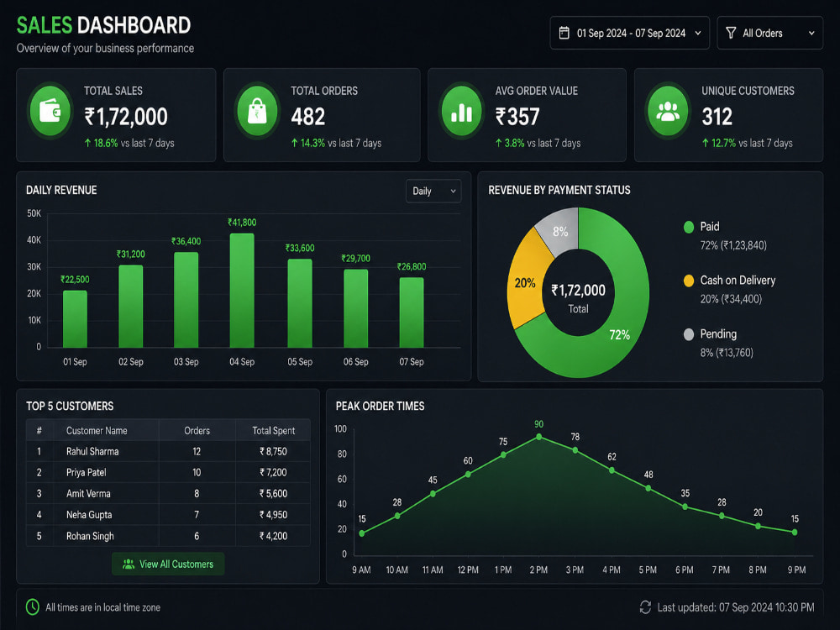
Task: Click the funnel filter icon beside All Orders
Action: [x=731, y=34]
